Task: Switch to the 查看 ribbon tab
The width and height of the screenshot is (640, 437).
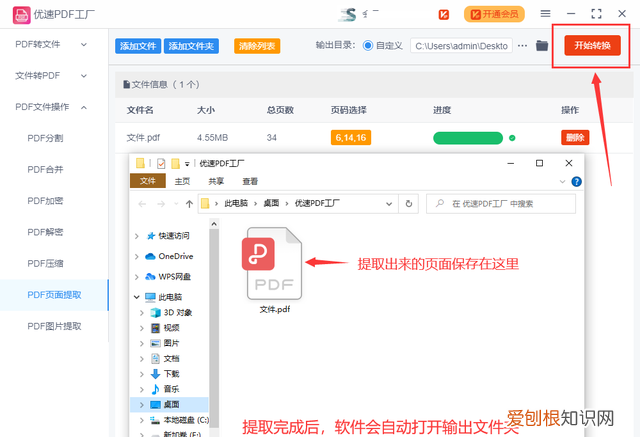Action: pos(250,181)
